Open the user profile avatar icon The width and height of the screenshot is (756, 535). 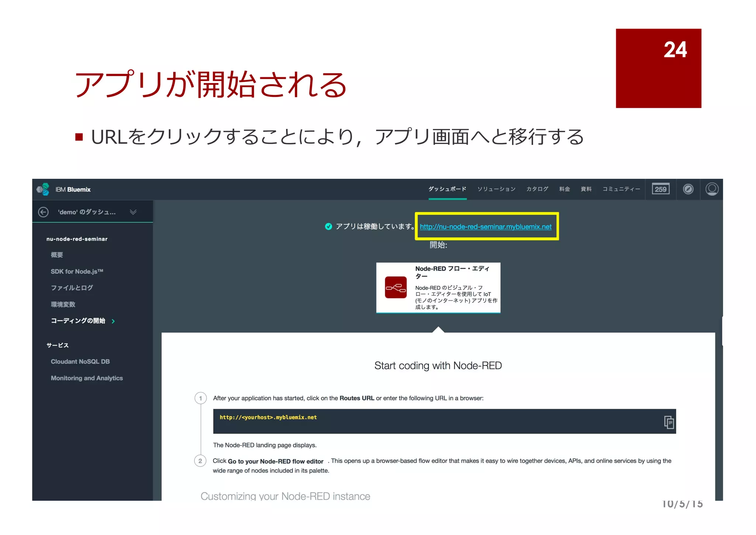pos(712,189)
